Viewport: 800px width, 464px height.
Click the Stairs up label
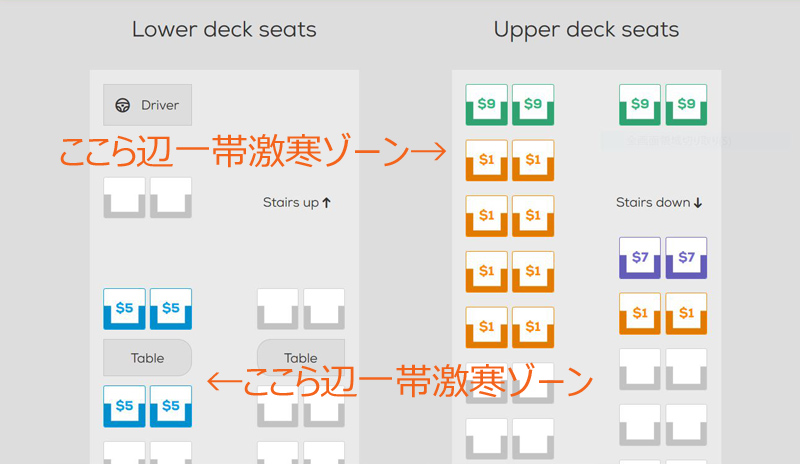297,203
